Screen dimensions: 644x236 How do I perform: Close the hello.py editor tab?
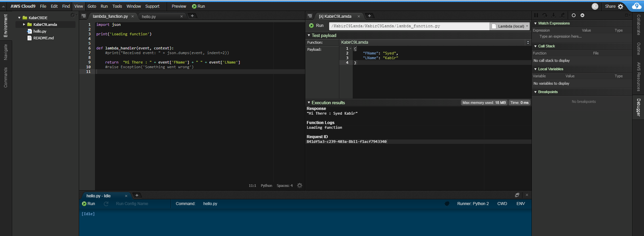tap(182, 16)
